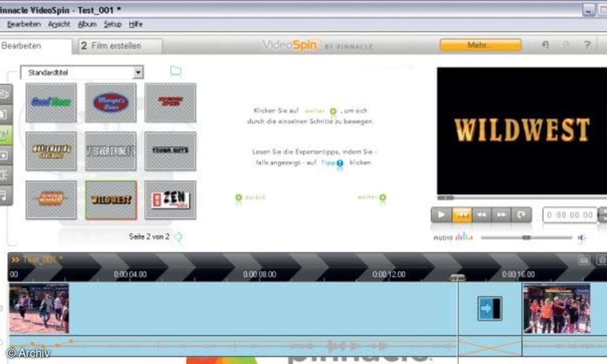Step the timecode counter spinner

(x=602, y=214)
